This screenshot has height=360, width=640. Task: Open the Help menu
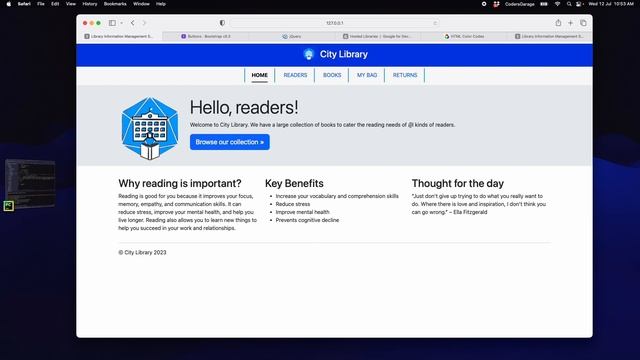tap(161, 4)
